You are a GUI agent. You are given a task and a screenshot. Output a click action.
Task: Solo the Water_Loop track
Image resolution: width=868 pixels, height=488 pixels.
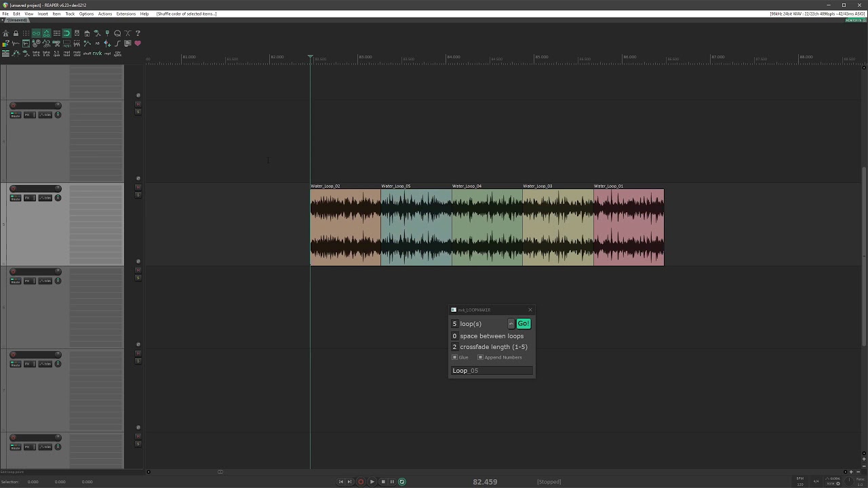click(x=138, y=195)
